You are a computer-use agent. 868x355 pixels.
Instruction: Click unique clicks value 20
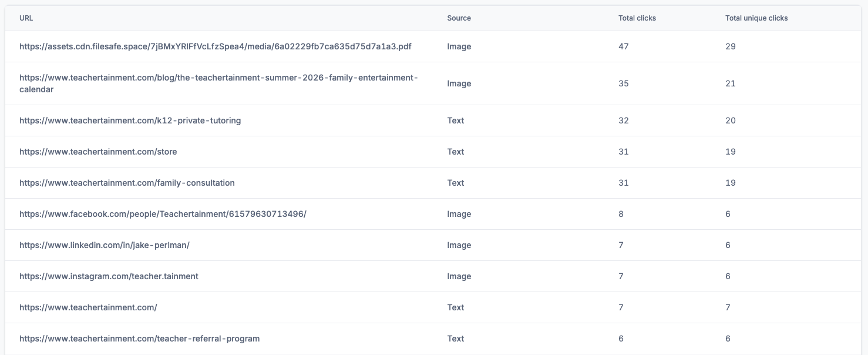(731, 120)
